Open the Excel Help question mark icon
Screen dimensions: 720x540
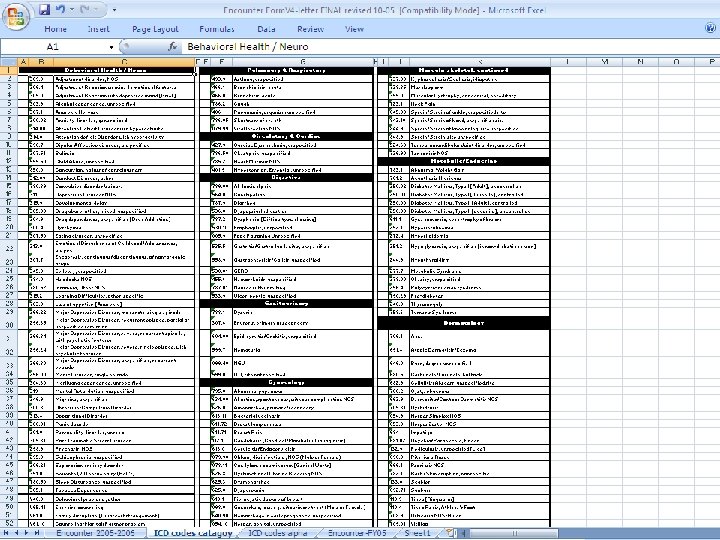tap(710, 28)
